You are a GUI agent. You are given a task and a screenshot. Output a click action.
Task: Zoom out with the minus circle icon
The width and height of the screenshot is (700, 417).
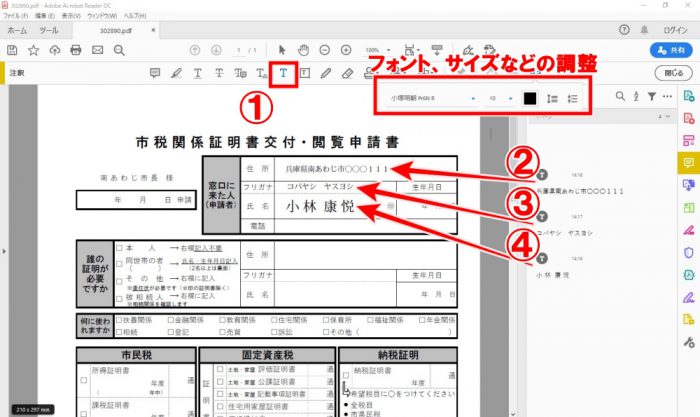[x=325, y=50]
